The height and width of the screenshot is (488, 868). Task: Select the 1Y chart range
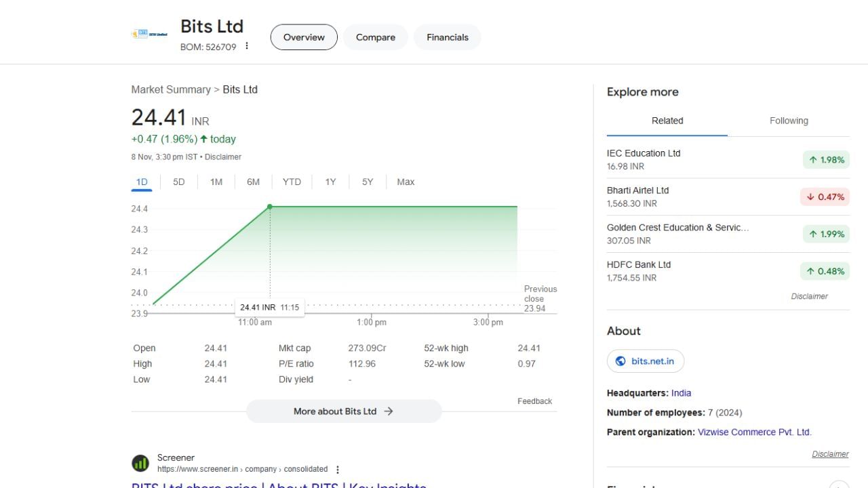[x=330, y=182]
